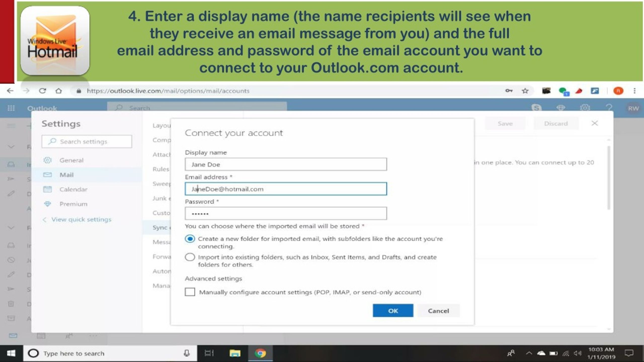Click the browser address bar URL
This screenshot has width=644, height=362.
tap(168, 91)
